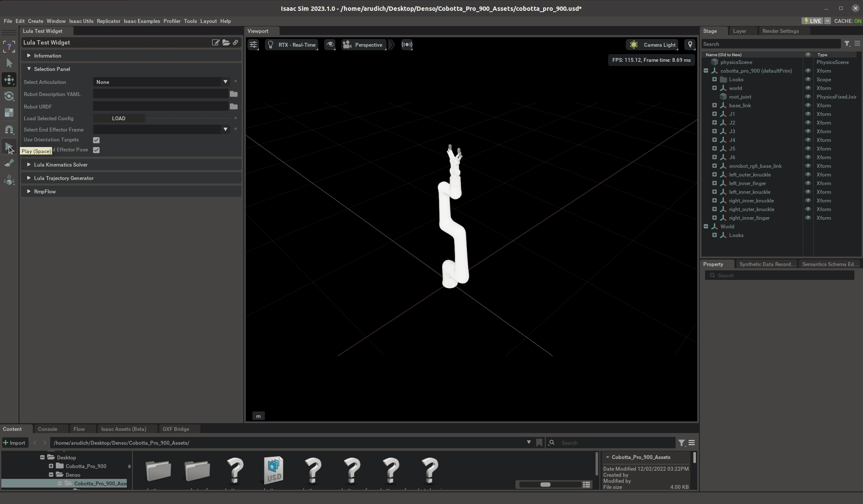Open Select End Effector Frame dropdown
The image size is (863, 504).
161,129
